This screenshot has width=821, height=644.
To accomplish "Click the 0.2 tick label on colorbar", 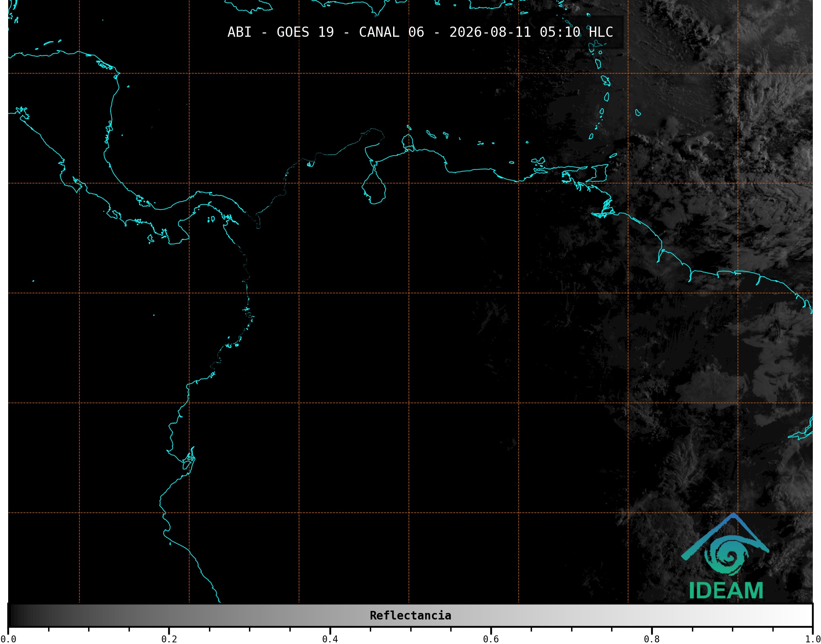I will (x=169, y=639).
